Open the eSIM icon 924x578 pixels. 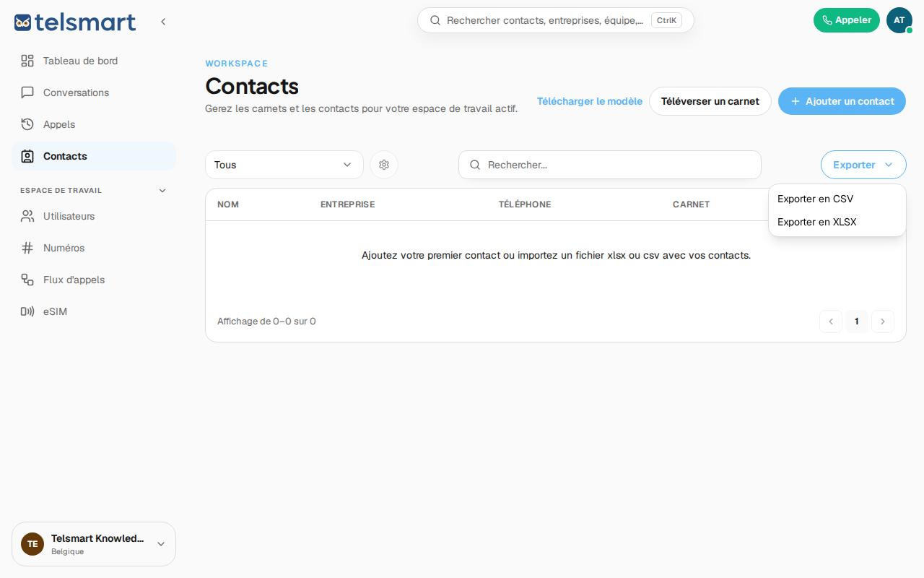click(x=27, y=311)
